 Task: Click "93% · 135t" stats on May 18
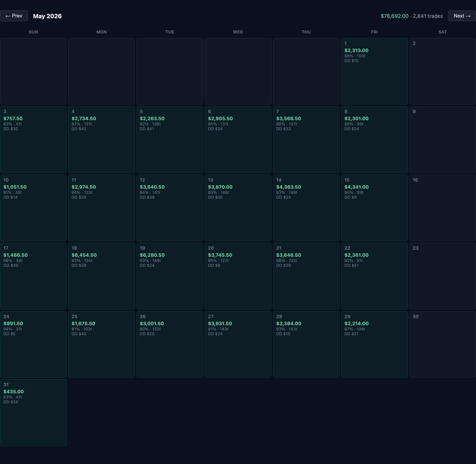pyautogui.click(x=82, y=260)
